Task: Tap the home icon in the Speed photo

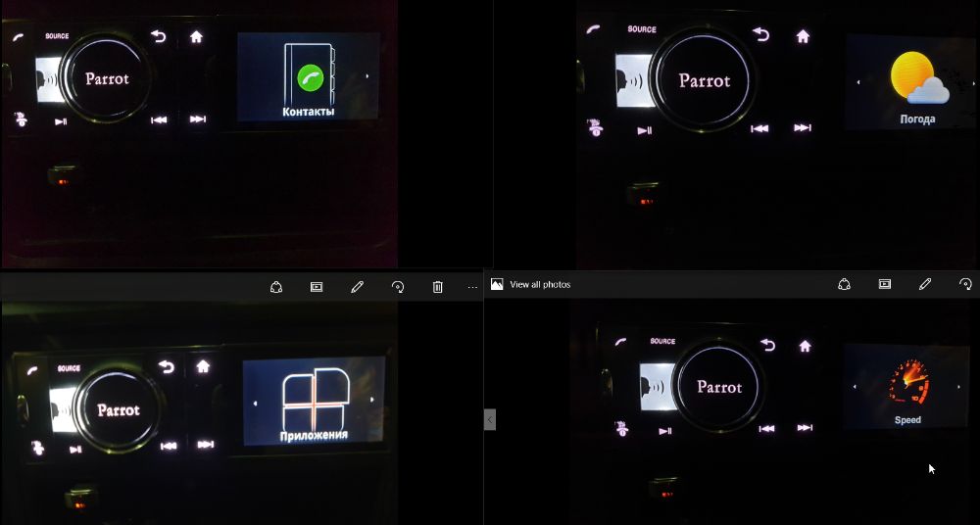Action: pyautogui.click(x=805, y=346)
